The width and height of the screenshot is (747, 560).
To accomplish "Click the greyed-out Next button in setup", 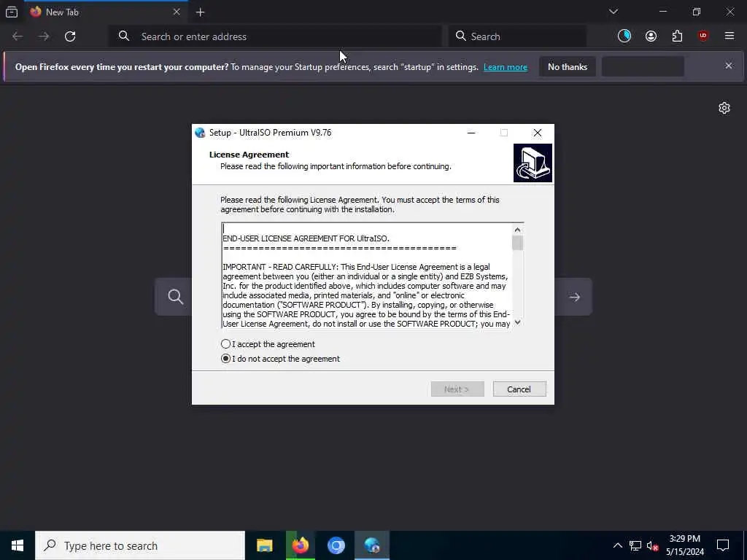I will point(457,389).
